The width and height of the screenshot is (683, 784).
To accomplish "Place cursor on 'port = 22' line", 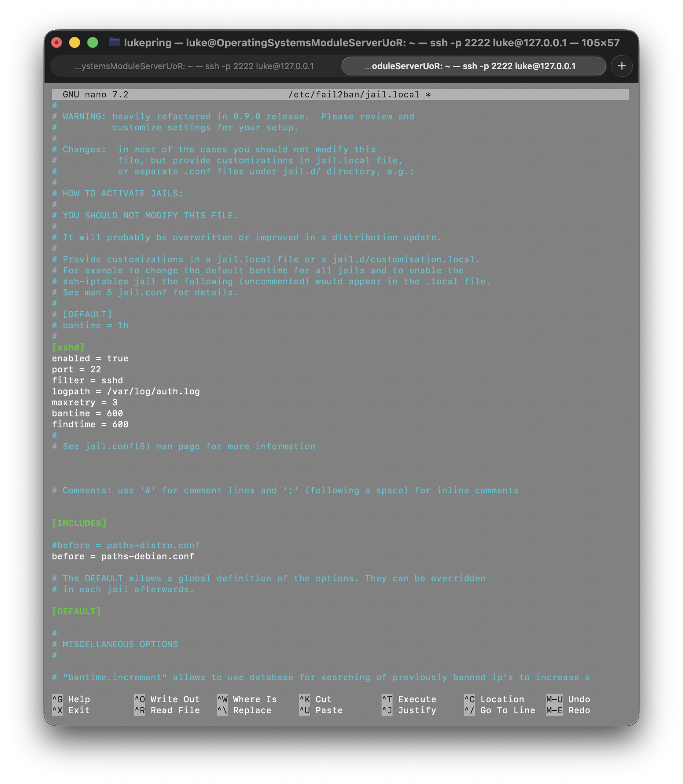I will pyautogui.click(x=77, y=369).
